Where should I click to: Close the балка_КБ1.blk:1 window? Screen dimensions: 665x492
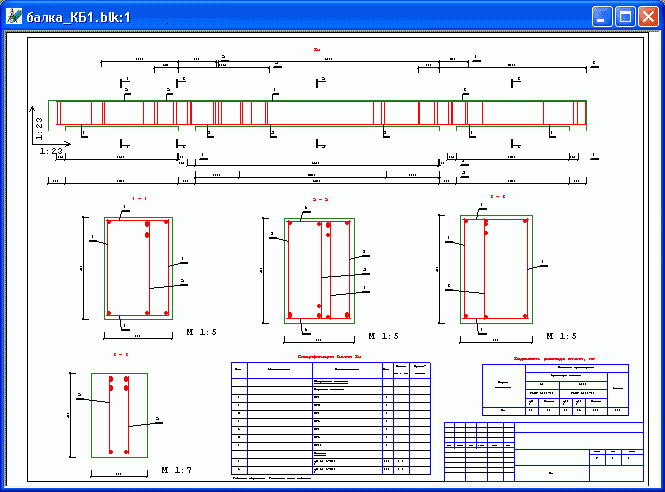648,17
